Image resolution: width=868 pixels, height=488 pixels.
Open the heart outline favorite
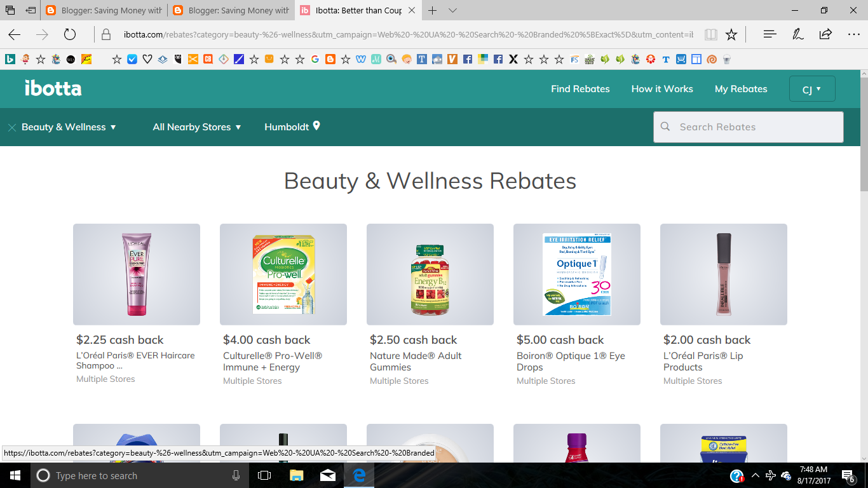[x=147, y=59]
